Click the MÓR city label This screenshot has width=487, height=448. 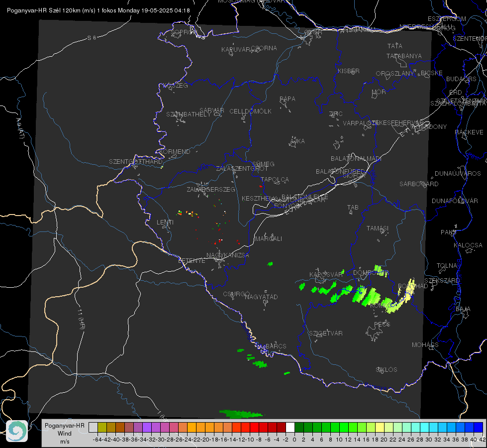(379, 92)
